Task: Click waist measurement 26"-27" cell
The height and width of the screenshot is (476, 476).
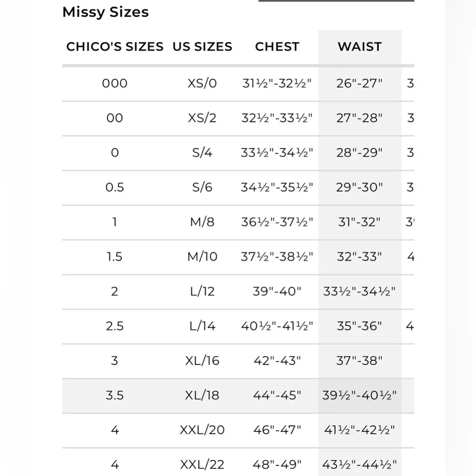Action: 359,83
